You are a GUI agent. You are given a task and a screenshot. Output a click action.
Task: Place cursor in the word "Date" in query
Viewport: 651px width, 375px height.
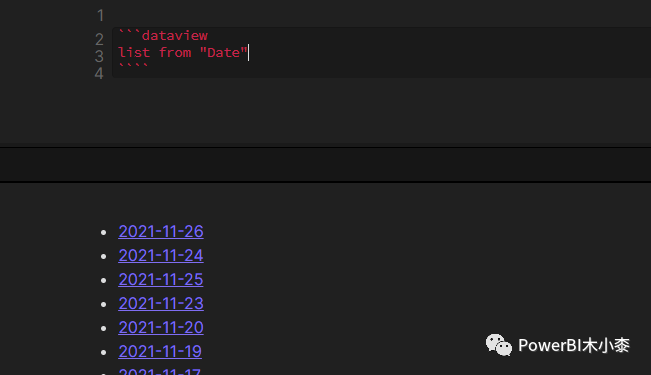223,53
